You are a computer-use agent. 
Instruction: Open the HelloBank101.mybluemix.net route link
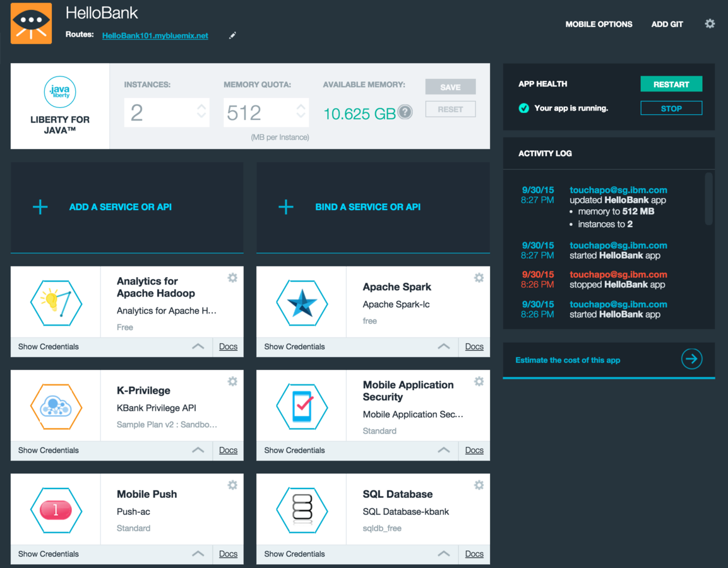click(155, 36)
